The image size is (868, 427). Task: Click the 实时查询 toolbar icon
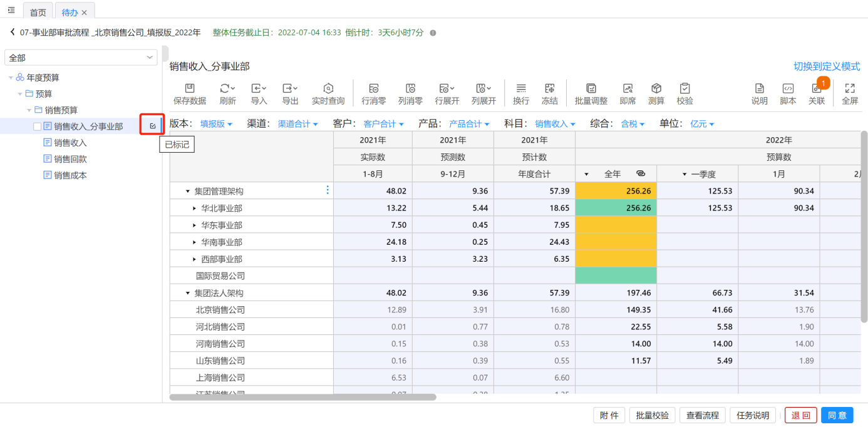[x=328, y=89]
